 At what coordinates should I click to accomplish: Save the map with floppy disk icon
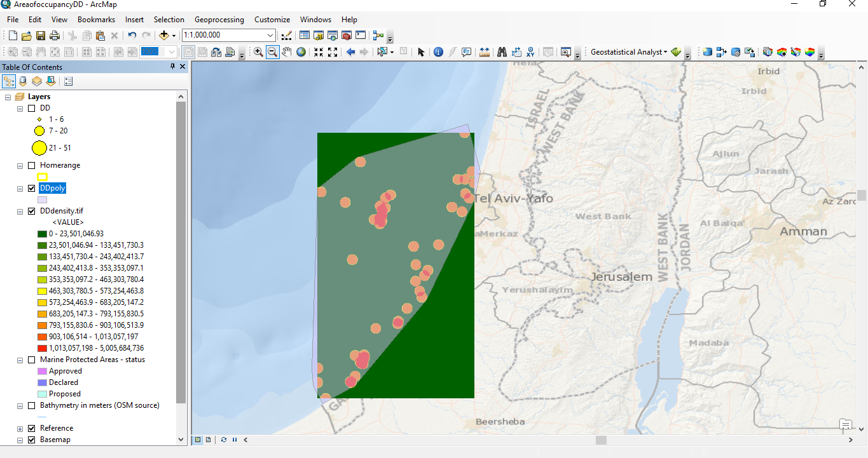pos(41,36)
